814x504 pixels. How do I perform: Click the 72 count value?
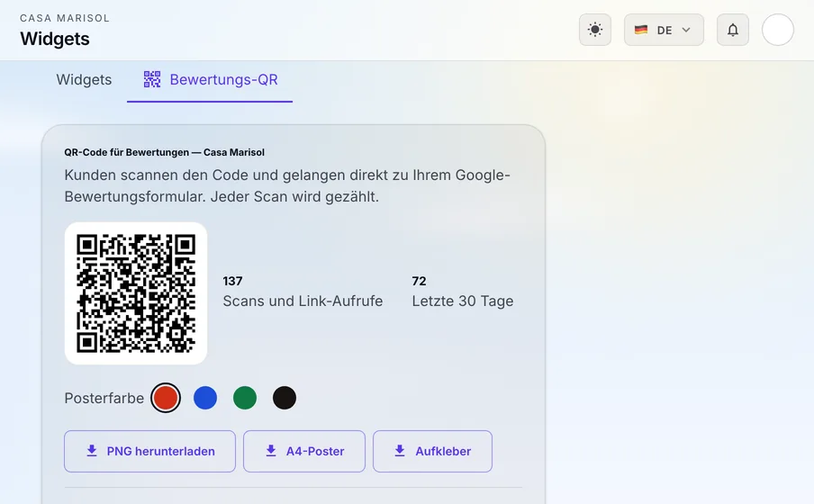419,282
